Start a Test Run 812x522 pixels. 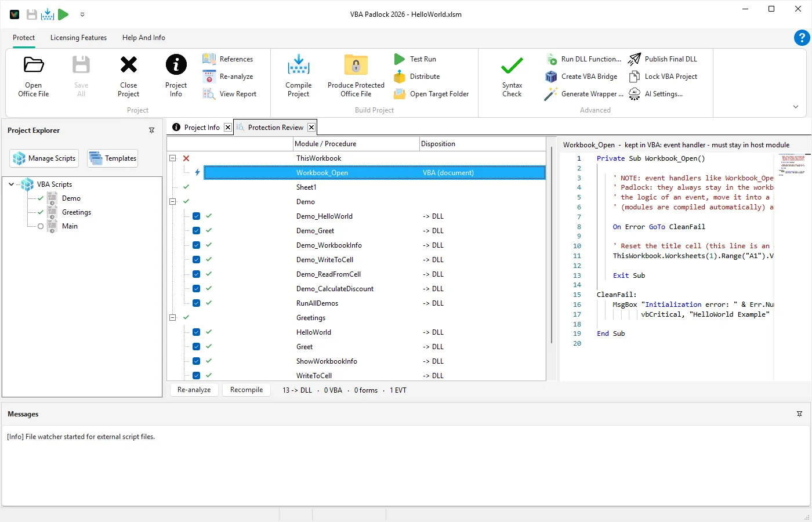tap(415, 59)
